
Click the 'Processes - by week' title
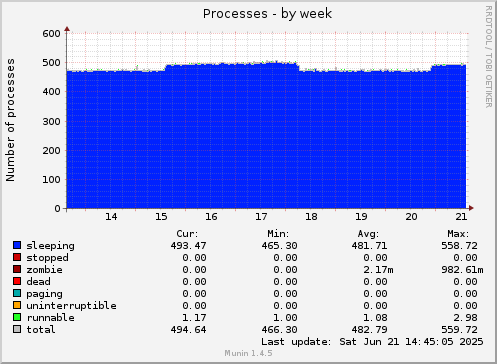[267, 14]
